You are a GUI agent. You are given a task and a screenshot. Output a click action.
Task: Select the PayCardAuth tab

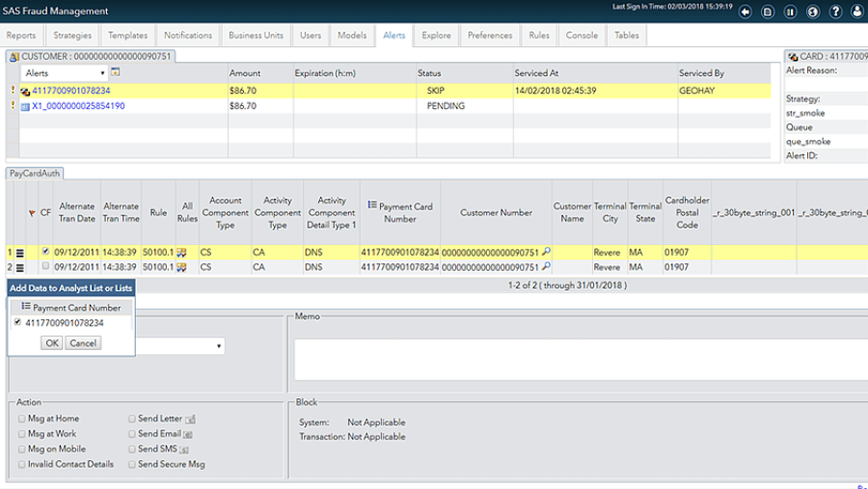tap(35, 174)
